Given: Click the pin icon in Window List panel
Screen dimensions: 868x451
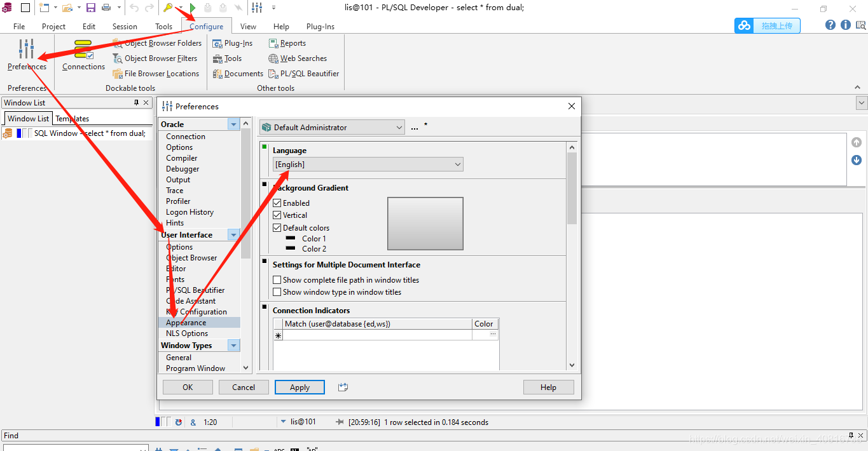Looking at the screenshot, I should click(136, 102).
